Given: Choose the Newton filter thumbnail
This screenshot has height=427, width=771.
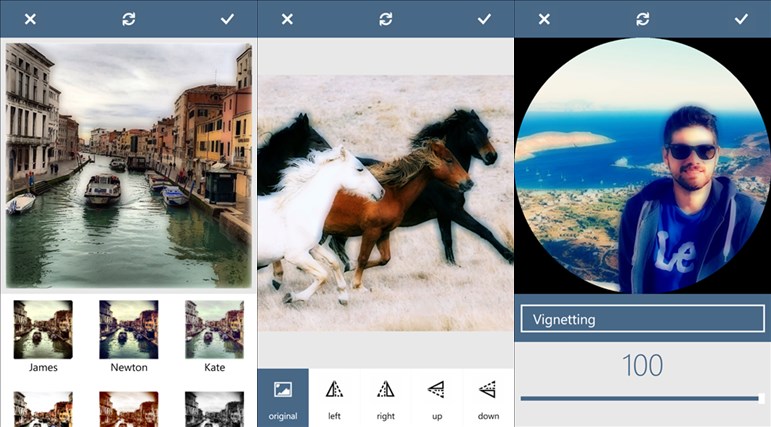Looking at the screenshot, I should (128, 330).
